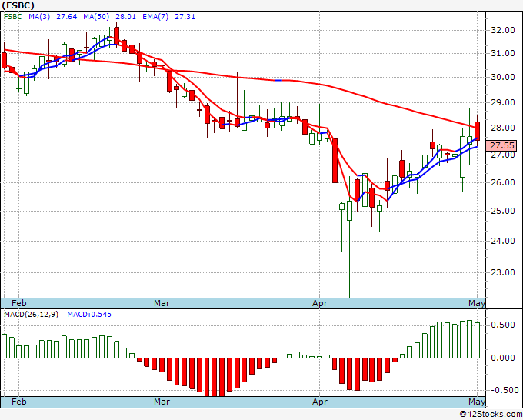Click the 31.00 price axis label
This screenshot has height=420, width=523.
503,53
